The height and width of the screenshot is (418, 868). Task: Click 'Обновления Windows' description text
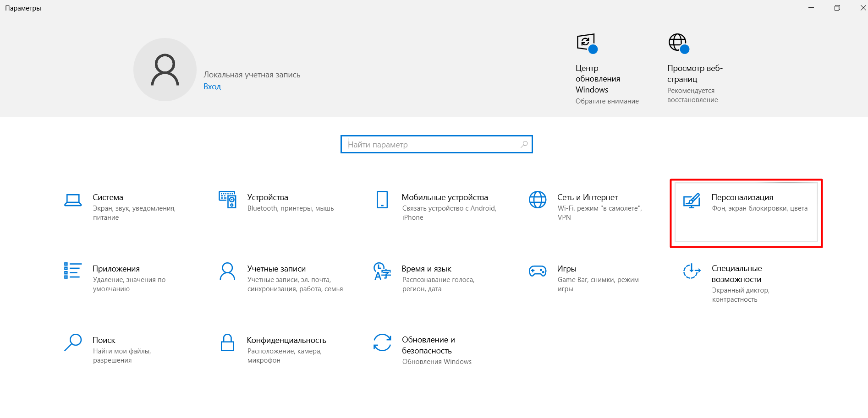[437, 362]
